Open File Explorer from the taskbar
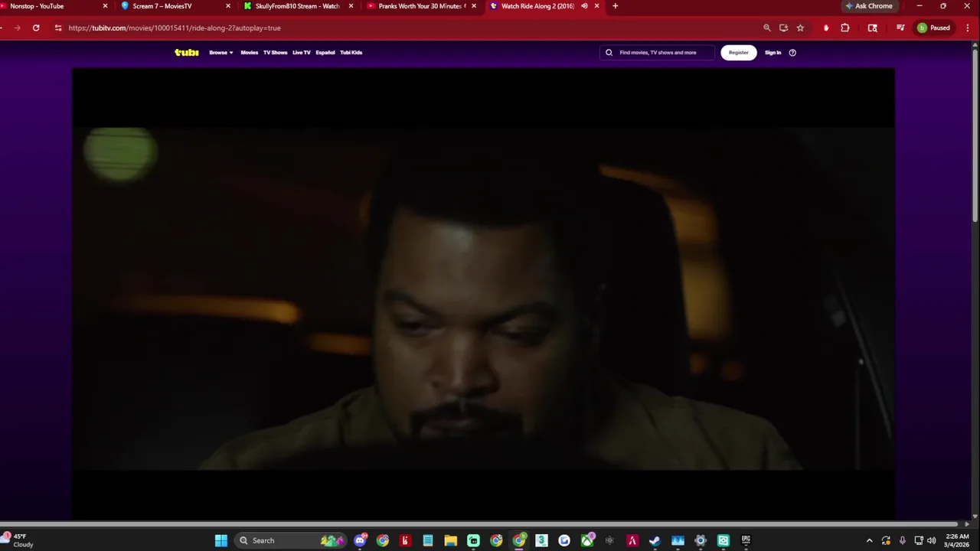980x551 pixels. 451,540
